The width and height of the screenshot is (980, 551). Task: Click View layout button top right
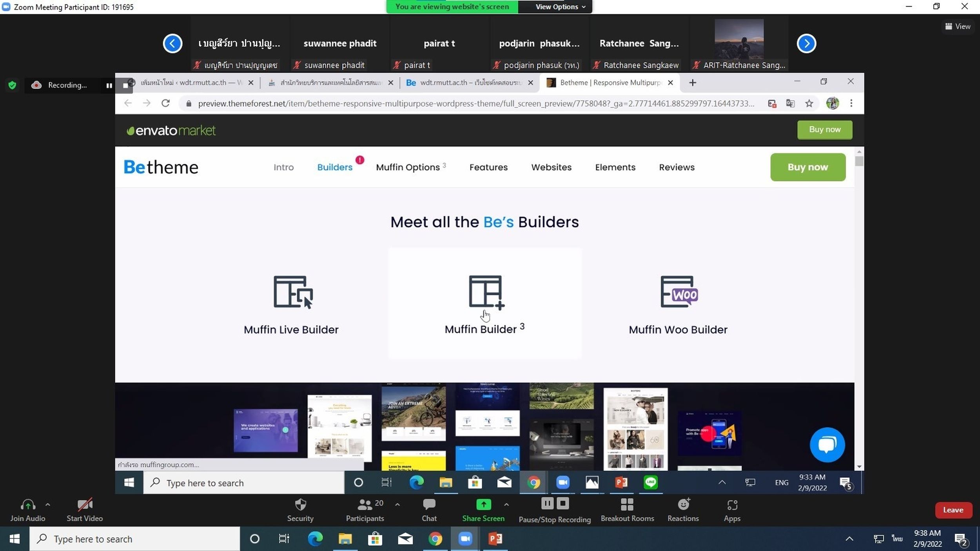point(958,26)
